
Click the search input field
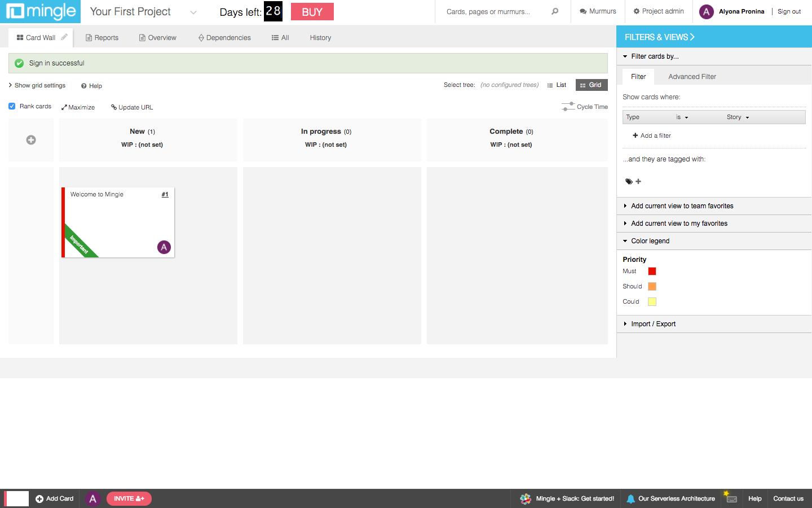(496, 11)
